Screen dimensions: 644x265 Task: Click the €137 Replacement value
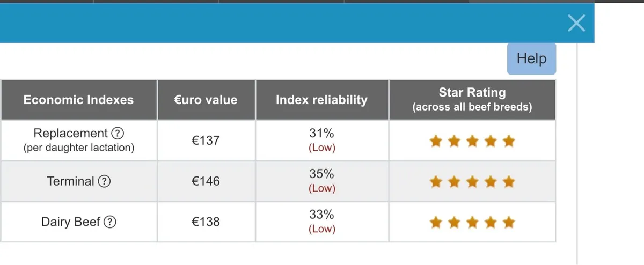(x=206, y=141)
